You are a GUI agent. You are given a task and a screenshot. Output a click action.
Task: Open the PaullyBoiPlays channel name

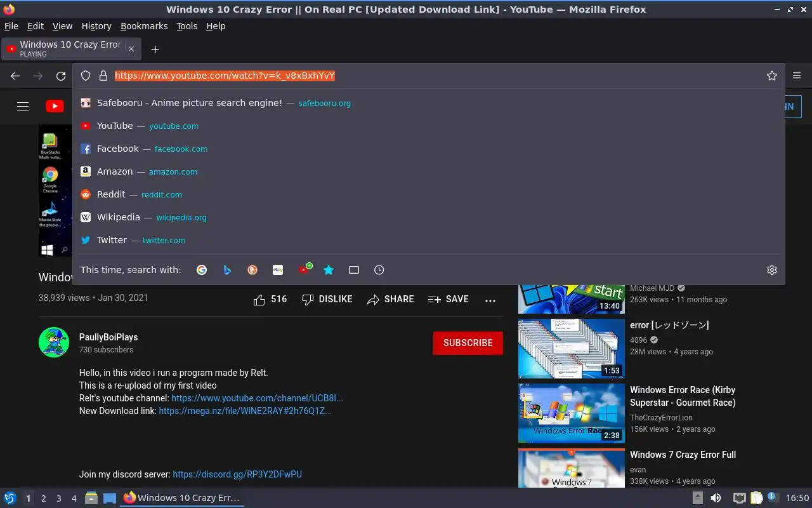coord(108,337)
